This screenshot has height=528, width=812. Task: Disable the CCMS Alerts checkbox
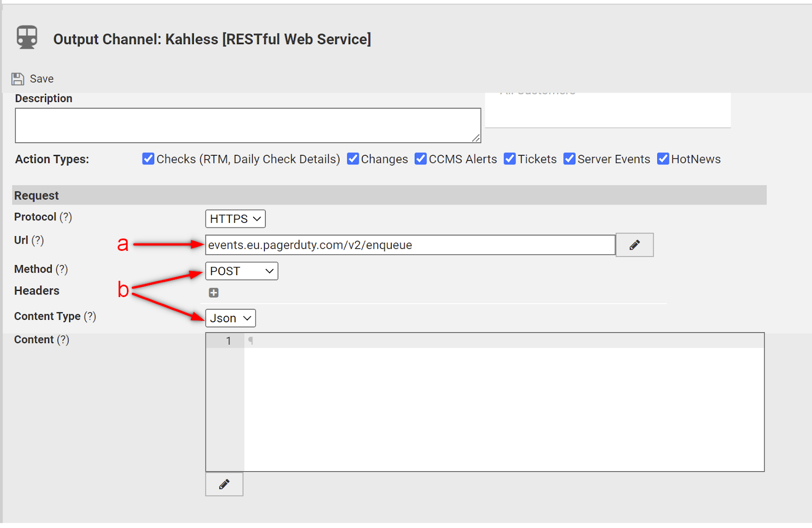421,159
